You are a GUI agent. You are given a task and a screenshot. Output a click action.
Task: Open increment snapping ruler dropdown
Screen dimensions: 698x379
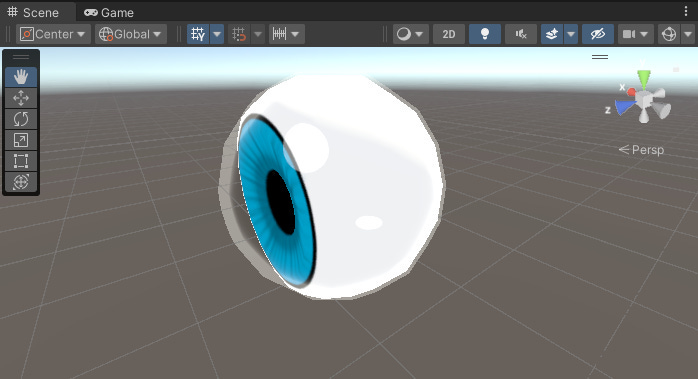click(287, 34)
